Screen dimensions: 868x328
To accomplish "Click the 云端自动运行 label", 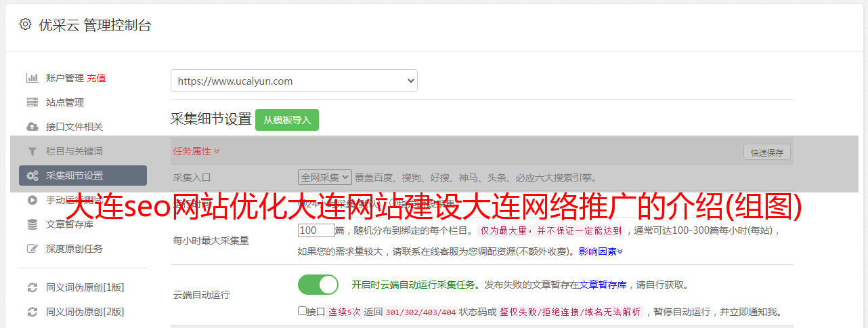I will pos(202,295).
